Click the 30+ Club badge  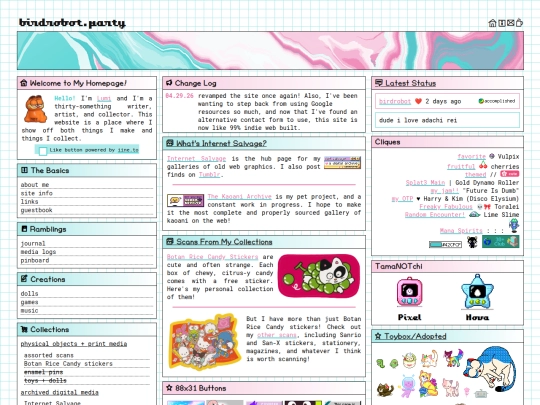[x=500, y=241]
